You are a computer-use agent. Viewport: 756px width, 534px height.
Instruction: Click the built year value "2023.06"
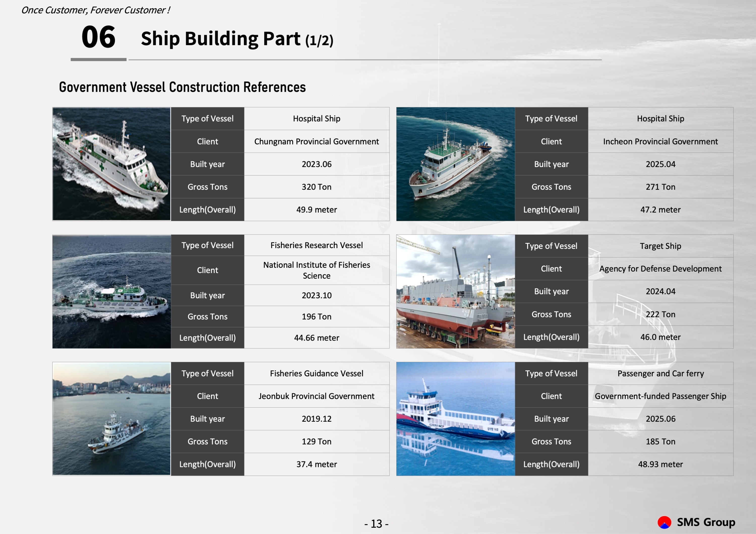point(317,164)
